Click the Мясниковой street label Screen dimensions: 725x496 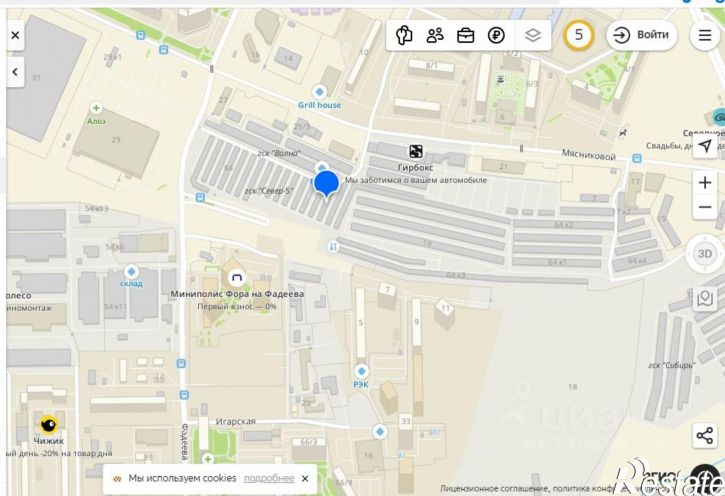tap(589, 155)
